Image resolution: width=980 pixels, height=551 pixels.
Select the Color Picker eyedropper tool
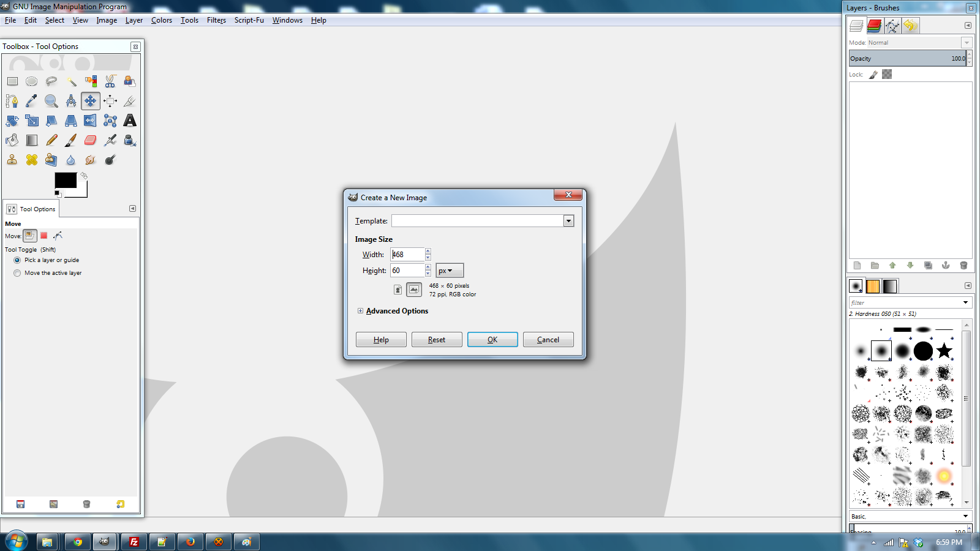pyautogui.click(x=32, y=101)
